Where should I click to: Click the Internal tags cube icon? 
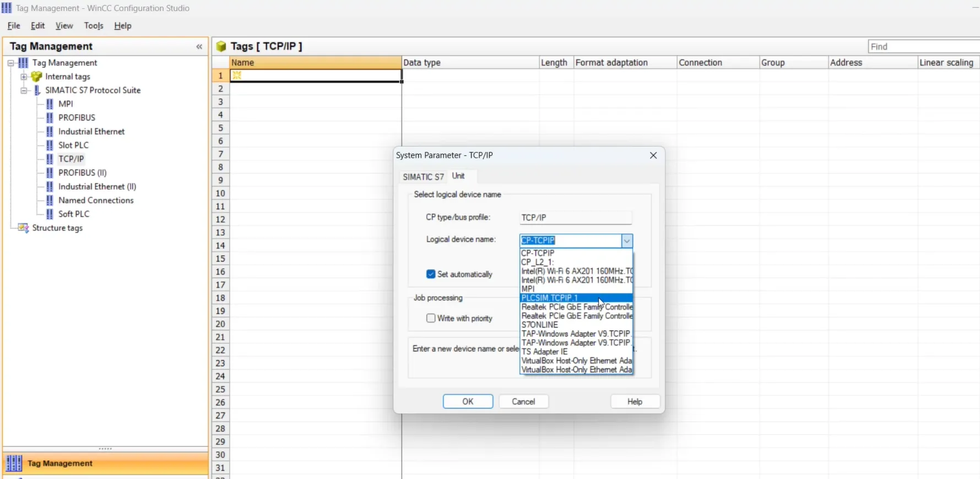36,76
